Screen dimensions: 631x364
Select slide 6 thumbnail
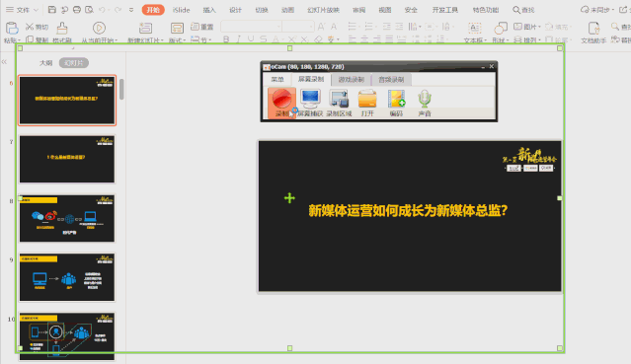(67, 101)
